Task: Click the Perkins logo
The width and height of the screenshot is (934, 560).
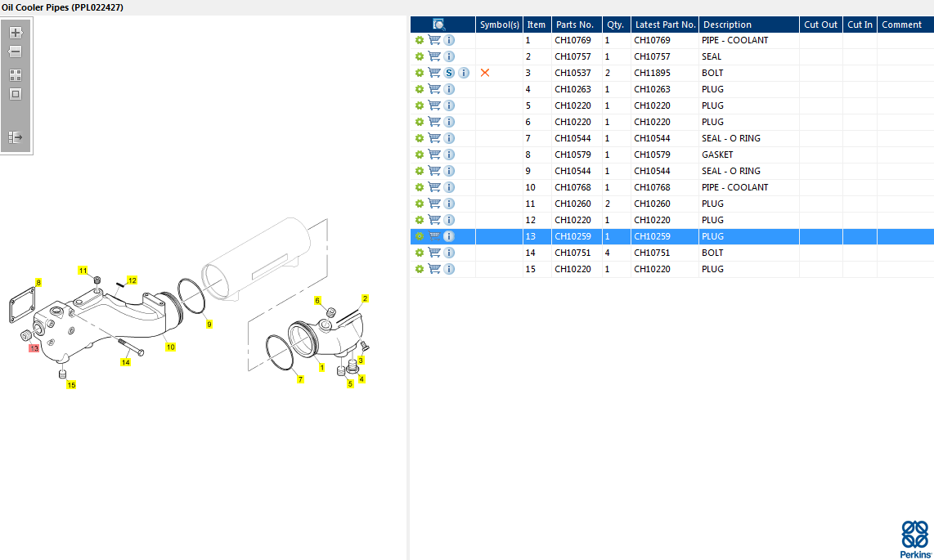Action: pyautogui.click(x=915, y=540)
